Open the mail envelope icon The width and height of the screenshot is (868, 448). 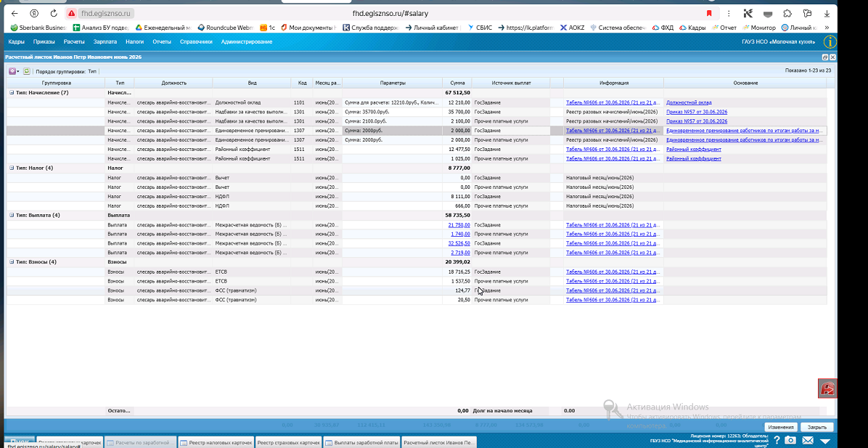[x=808, y=440]
